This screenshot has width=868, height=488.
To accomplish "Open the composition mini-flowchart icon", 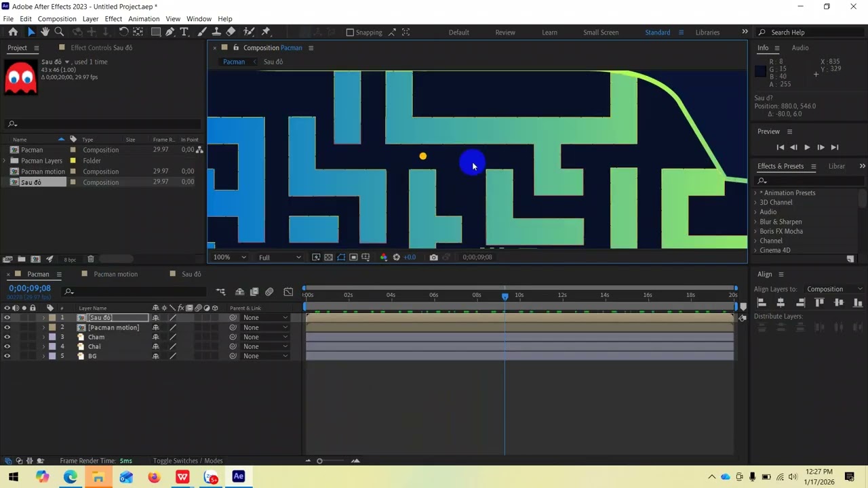I will coord(221,292).
